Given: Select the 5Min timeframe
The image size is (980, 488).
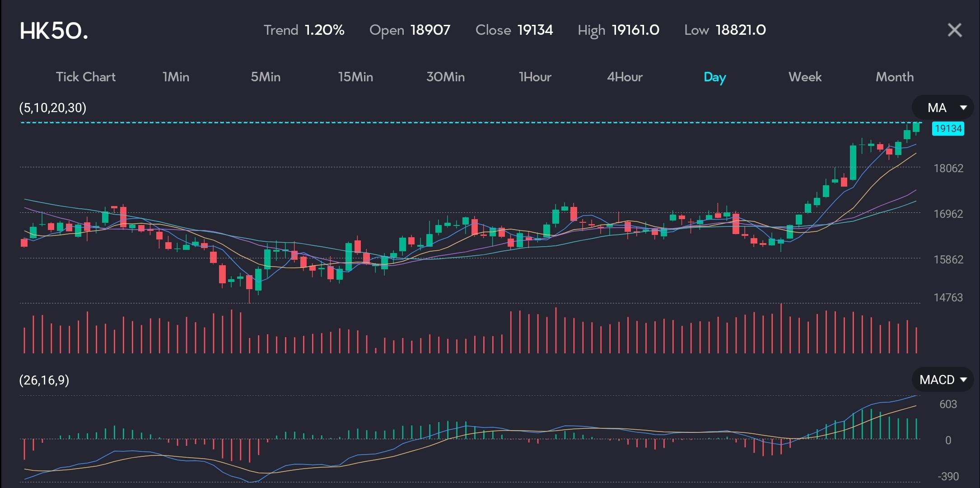Looking at the screenshot, I should click(x=266, y=77).
